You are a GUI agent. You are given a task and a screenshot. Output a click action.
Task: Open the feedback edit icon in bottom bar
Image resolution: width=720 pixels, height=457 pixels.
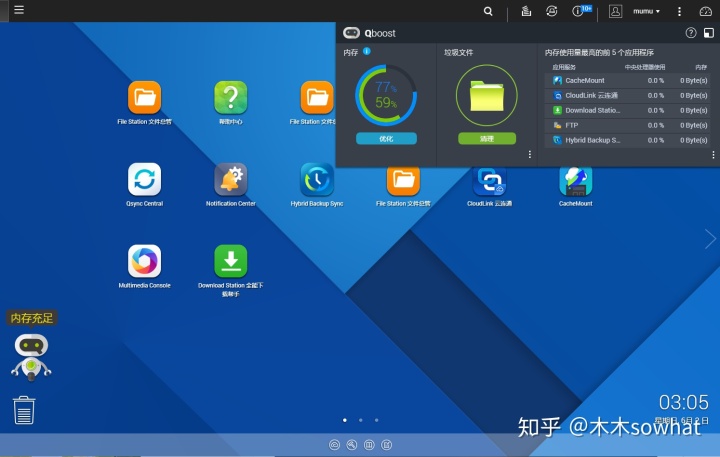point(387,445)
